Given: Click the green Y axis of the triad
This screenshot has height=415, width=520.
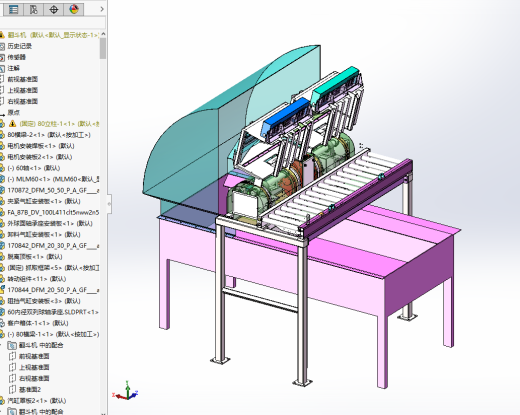Looking at the screenshot, I should [127, 387].
